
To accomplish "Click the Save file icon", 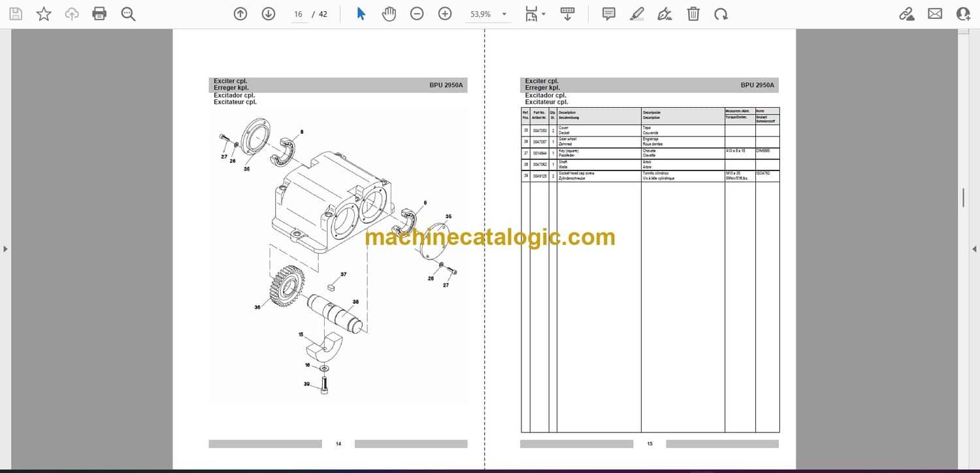I will [x=16, y=14].
